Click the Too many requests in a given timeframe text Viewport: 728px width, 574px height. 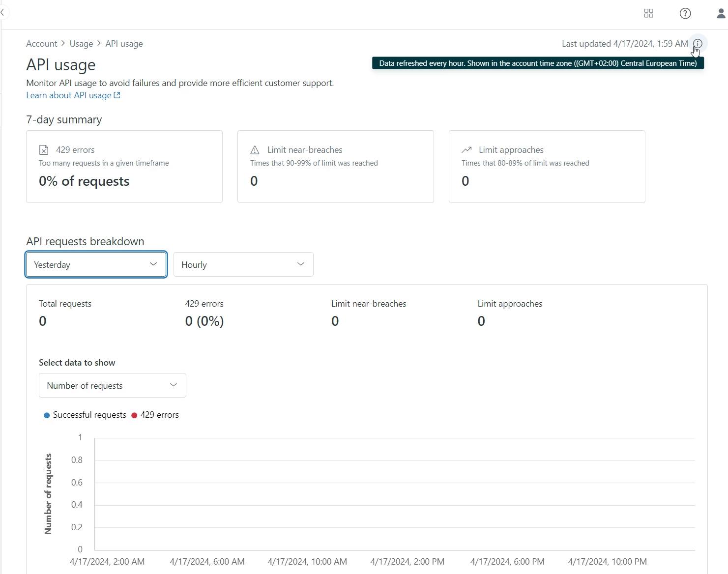point(104,163)
